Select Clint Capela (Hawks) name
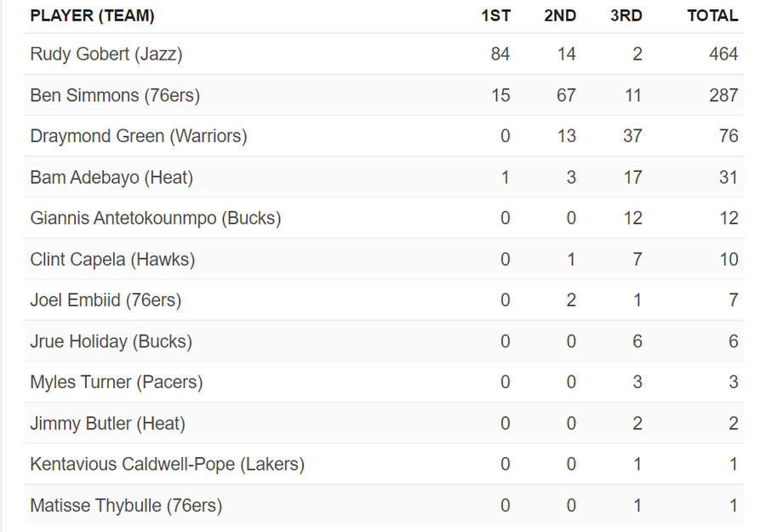766x532 pixels. [112, 260]
